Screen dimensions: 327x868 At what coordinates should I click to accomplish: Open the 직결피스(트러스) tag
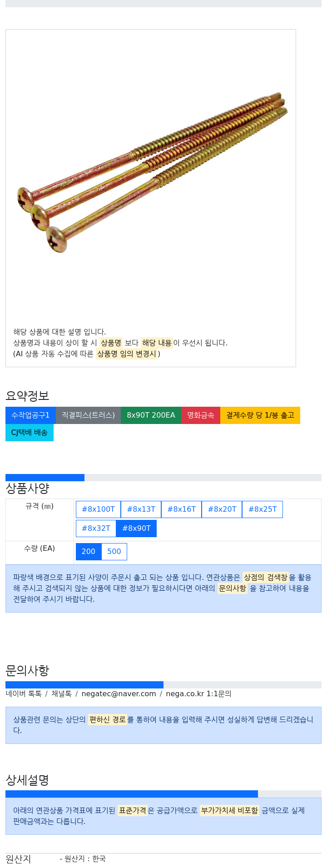tap(88, 415)
